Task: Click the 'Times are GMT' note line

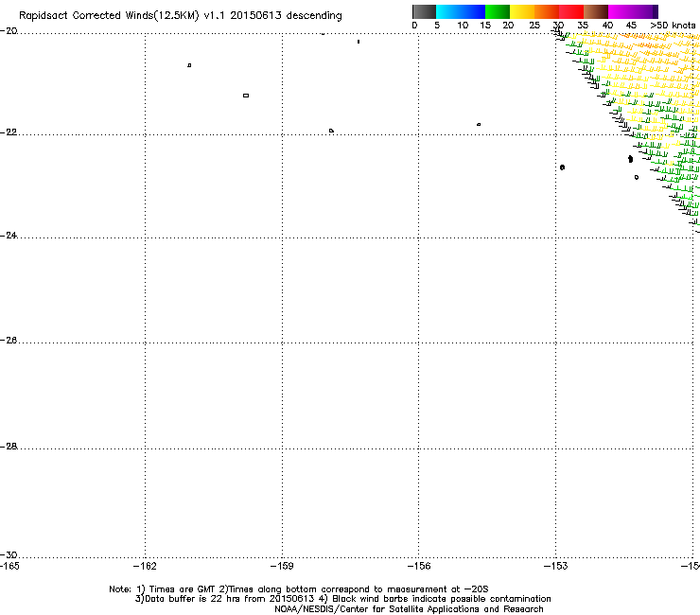Action: click(x=299, y=589)
